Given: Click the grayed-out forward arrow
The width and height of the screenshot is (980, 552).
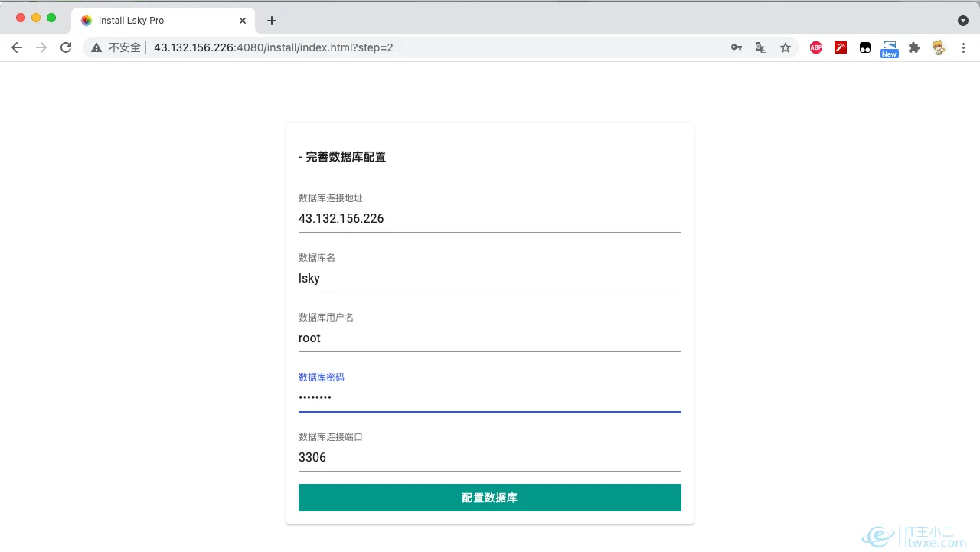Looking at the screenshot, I should pyautogui.click(x=41, y=47).
